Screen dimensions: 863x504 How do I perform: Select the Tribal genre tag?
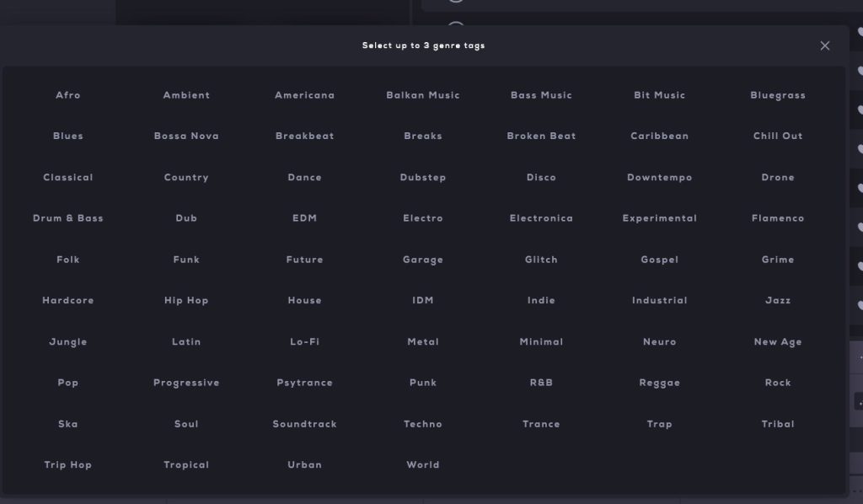[x=777, y=424]
